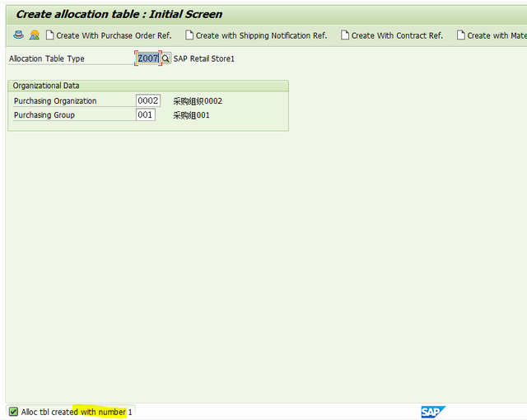This screenshot has width=527, height=420.
Task: Click Create With Purchase Order Ref. button
Action: click(x=109, y=35)
